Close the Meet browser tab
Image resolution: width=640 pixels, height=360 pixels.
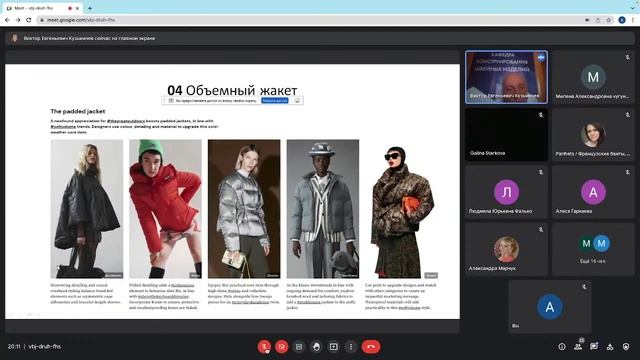77,8
